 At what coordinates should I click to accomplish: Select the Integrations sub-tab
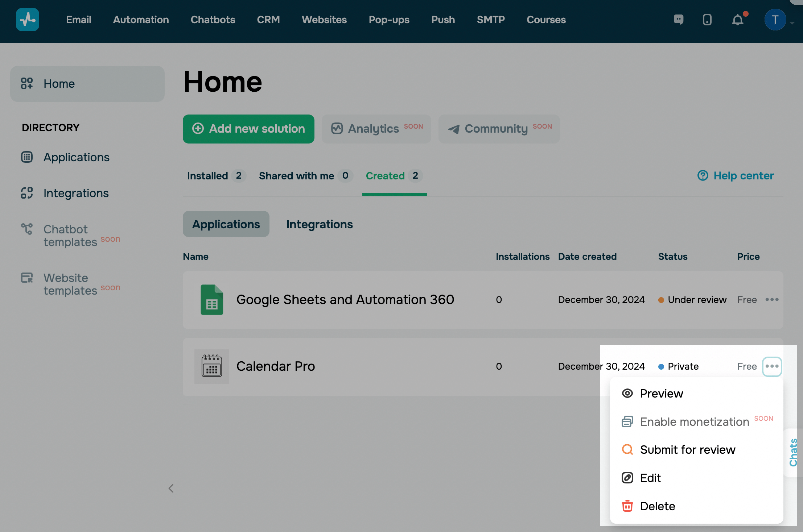[319, 224]
